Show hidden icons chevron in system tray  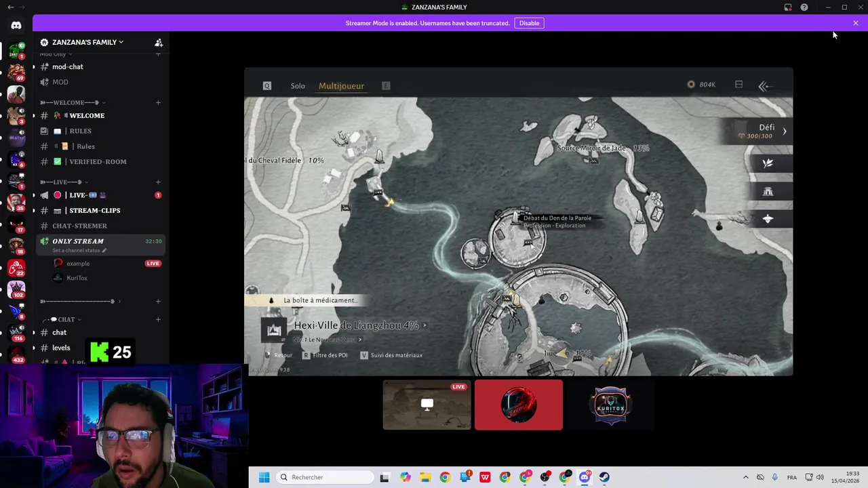pyautogui.click(x=745, y=477)
